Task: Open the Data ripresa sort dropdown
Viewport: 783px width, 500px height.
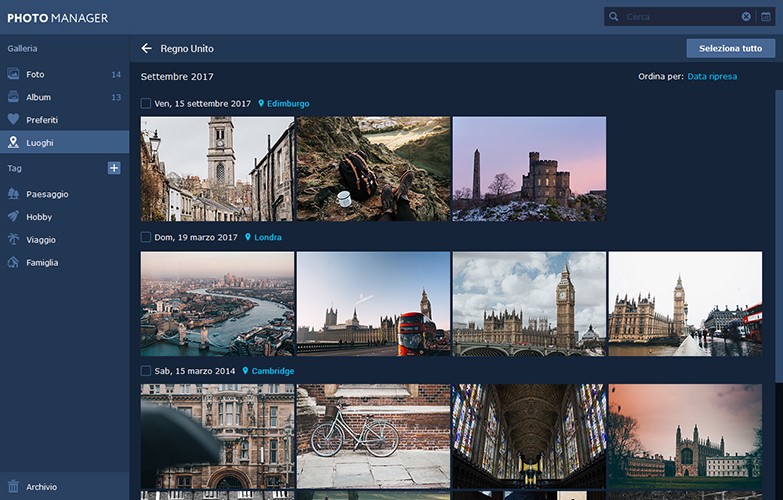Action: (712, 76)
